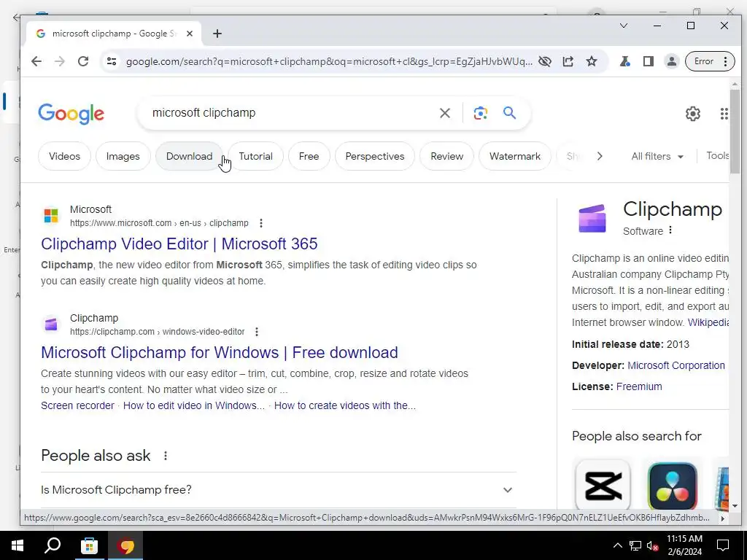Filter results by Images
Image resolution: width=747 pixels, height=560 pixels.
[123, 156]
